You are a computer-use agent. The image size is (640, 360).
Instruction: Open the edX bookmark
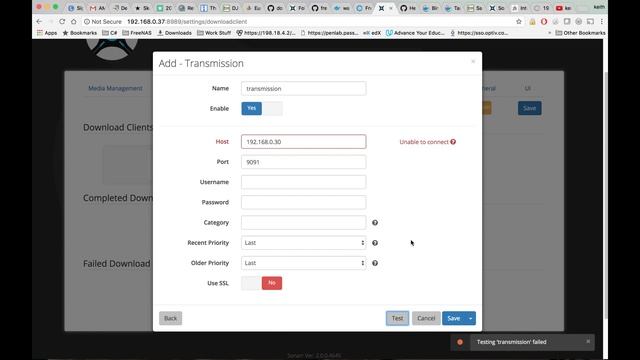click(372, 33)
